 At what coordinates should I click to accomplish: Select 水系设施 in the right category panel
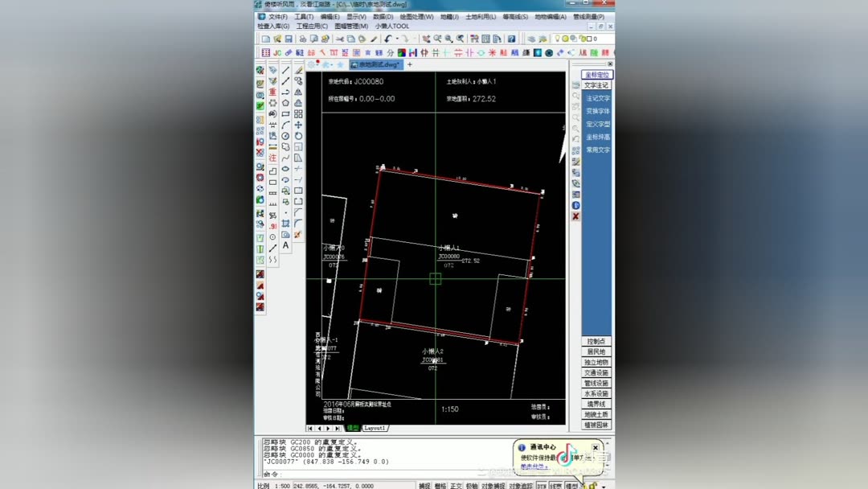[x=596, y=394]
